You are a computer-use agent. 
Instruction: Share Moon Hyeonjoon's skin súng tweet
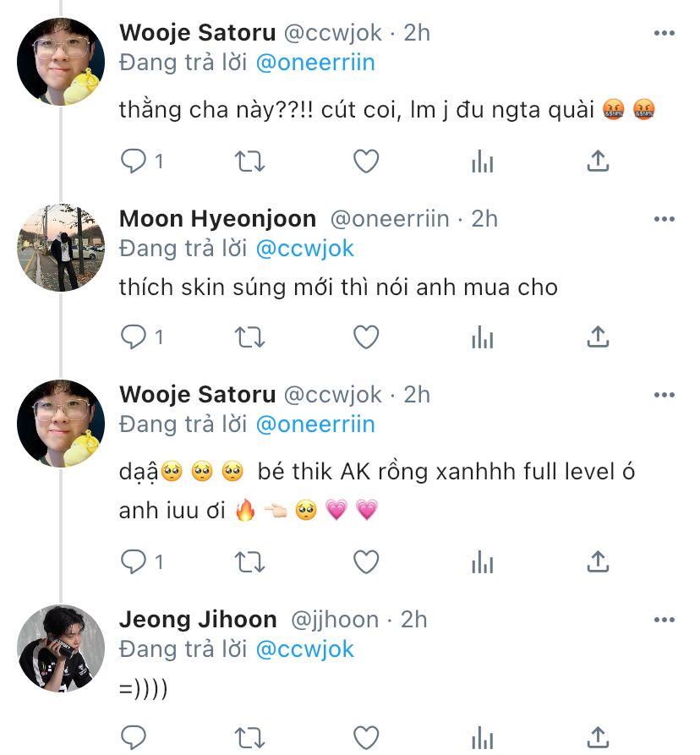click(598, 337)
